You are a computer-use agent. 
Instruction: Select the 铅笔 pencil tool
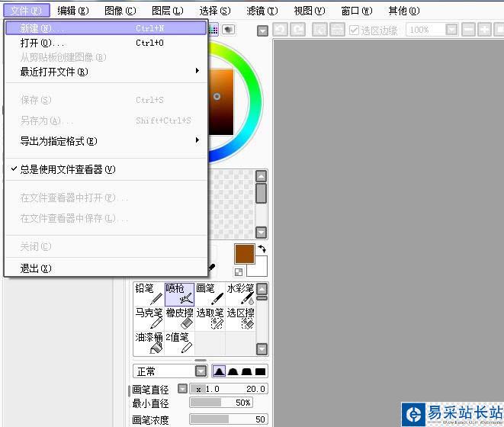pyautogui.click(x=149, y=294)
